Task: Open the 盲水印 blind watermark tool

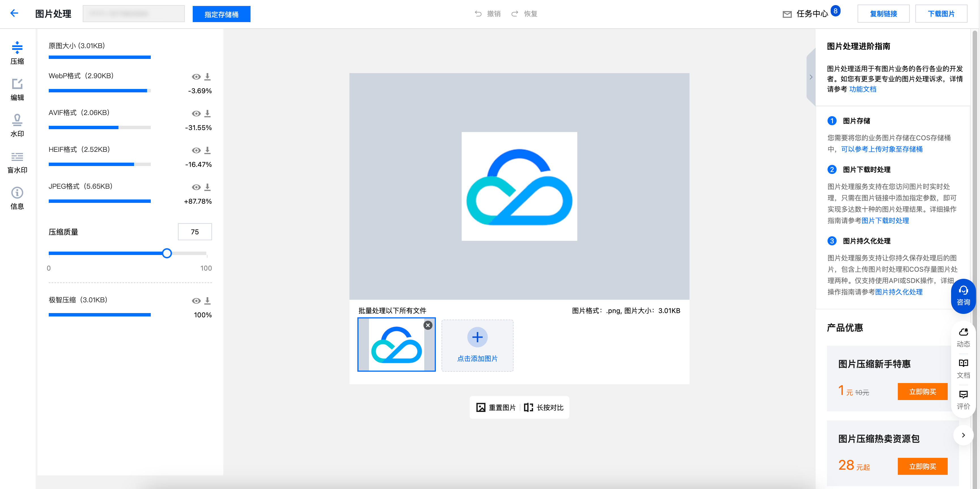Action: click(x=17, y=162)
